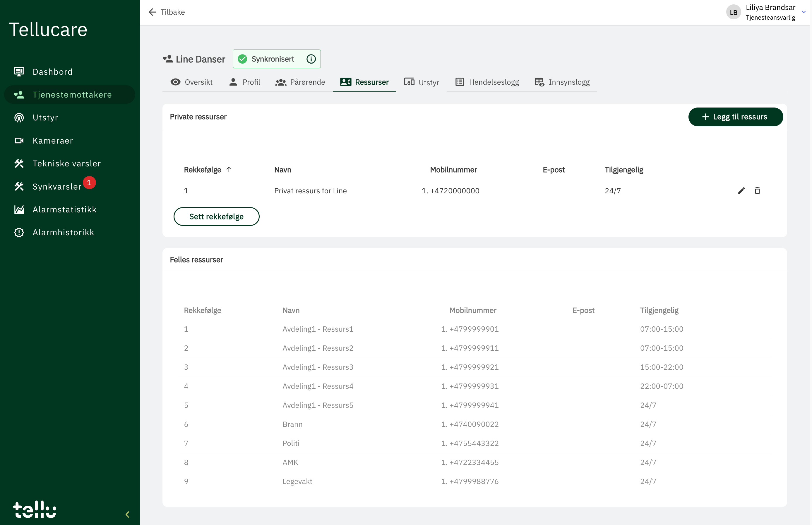The height and width of the screenshot is (525, 812).
Task: Sort by Rekkefølge column arrow
Action: pos(229,169)
